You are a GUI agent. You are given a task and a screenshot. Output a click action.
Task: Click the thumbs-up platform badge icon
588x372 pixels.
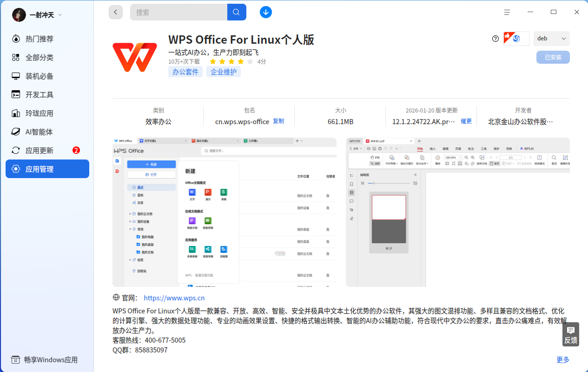[516, 39]
